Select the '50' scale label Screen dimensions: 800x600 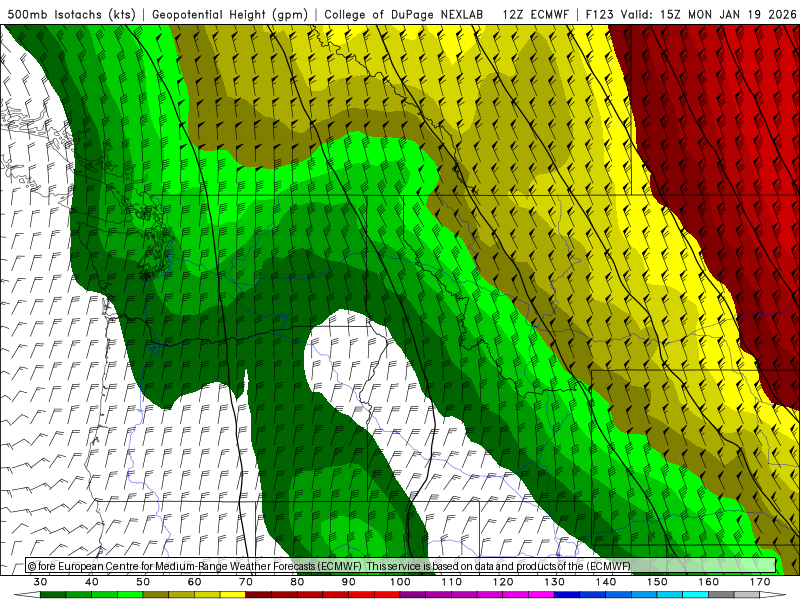click(x=143, y=582)
